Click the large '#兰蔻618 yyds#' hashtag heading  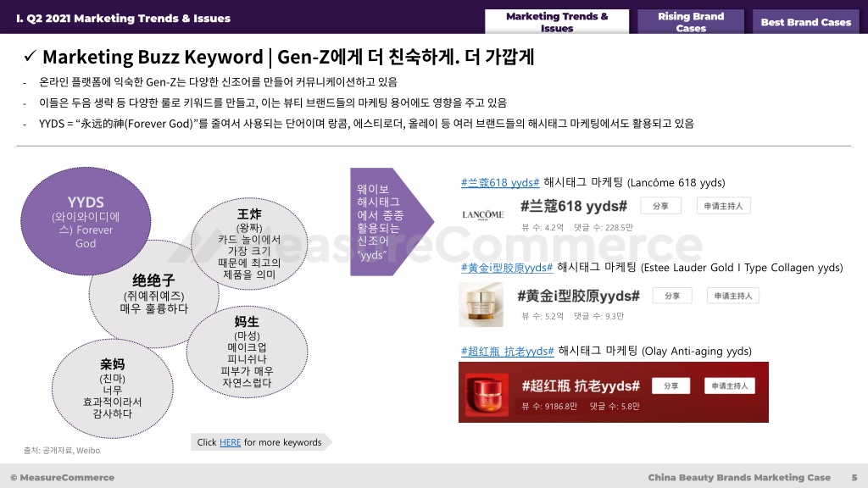(574, 207)
